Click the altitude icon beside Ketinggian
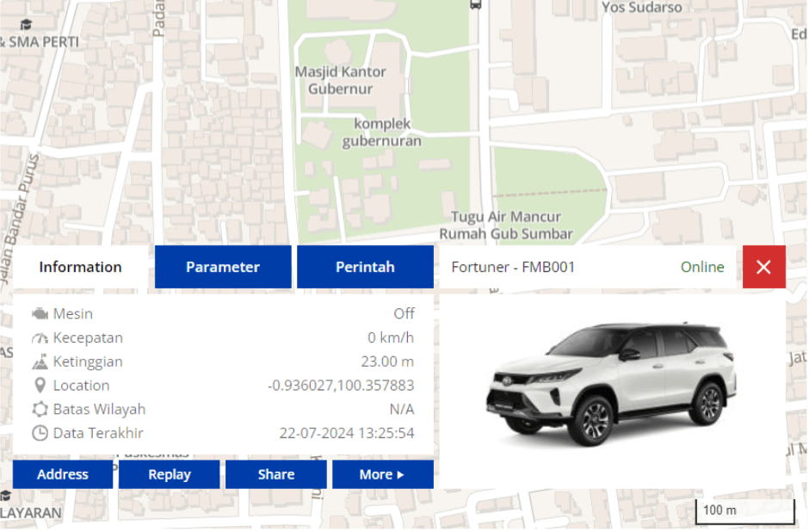 point(40,362)
